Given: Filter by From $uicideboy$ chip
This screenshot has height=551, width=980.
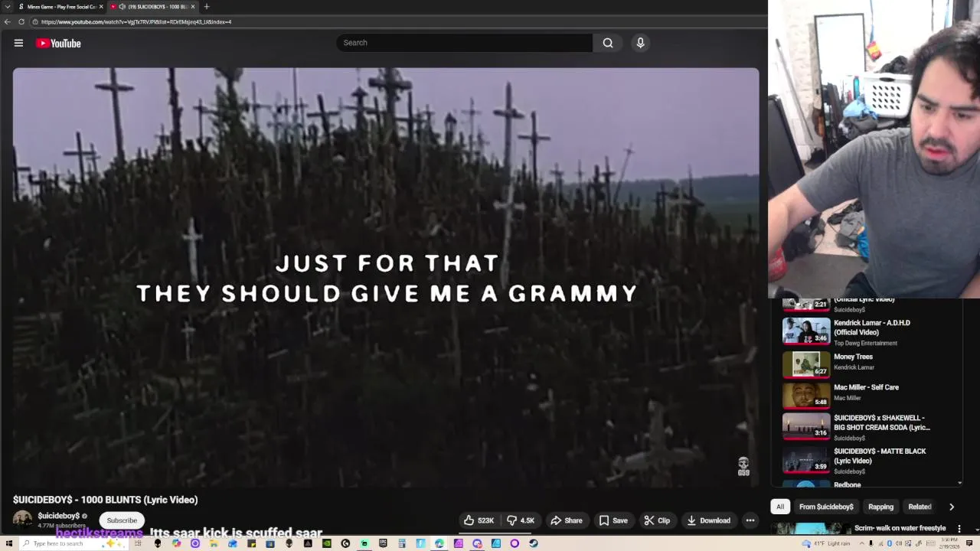Looking at the screenshot, I should click(x=826, y=507).
